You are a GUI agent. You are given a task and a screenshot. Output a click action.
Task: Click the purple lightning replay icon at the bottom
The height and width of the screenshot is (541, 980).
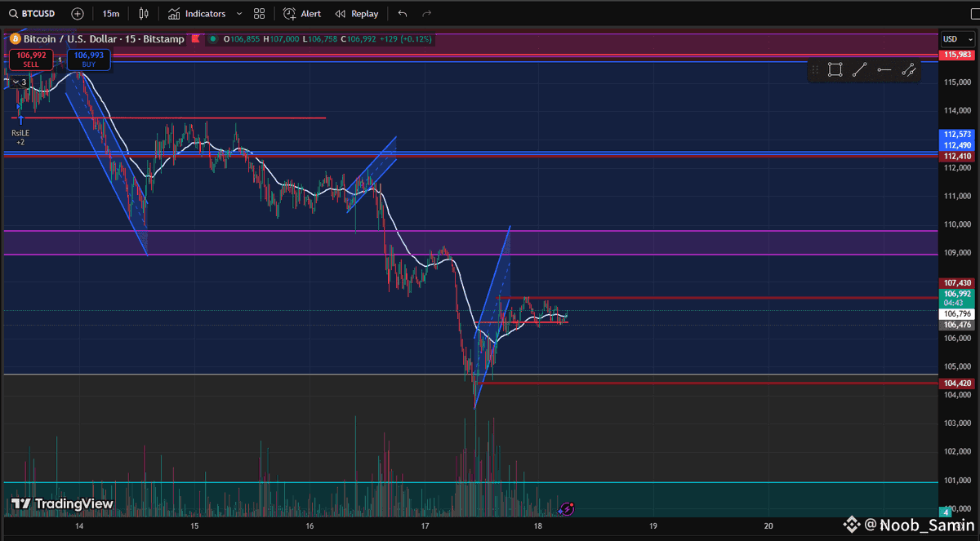pos(566,509)
